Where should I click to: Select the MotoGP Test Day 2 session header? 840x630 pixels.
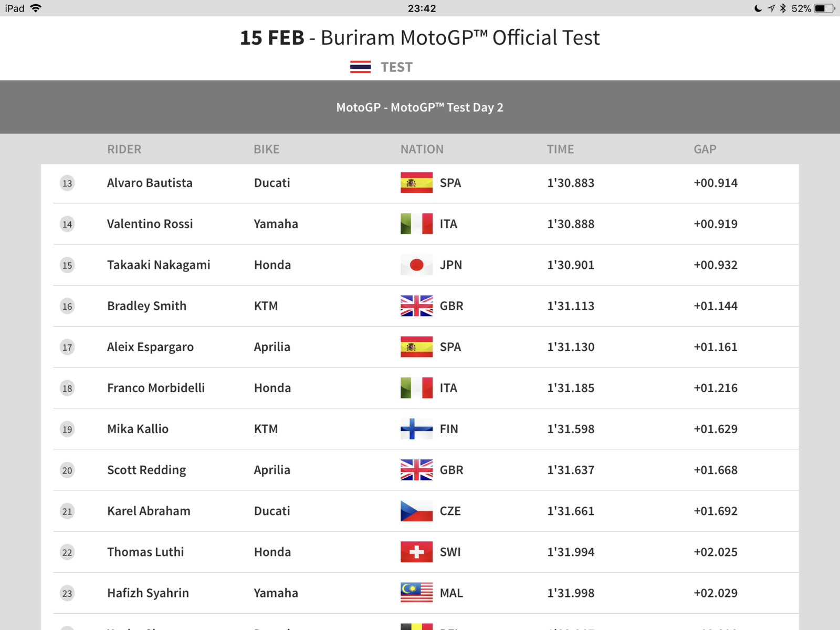tap(420, 108)
